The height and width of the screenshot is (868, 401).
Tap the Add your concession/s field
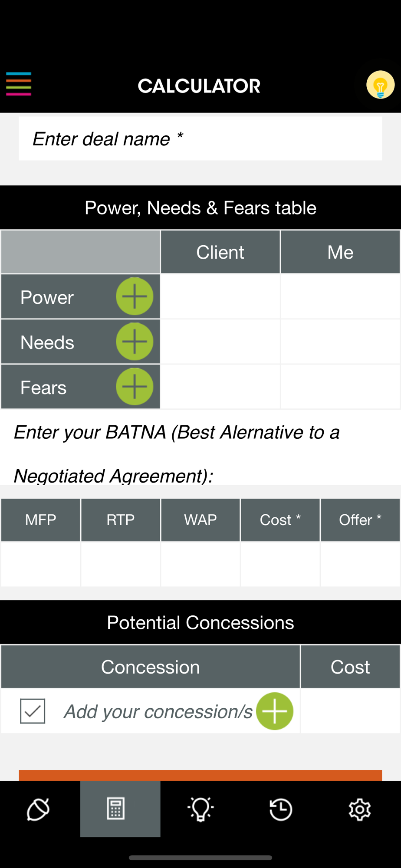pyautogui.click(x=158, y=711)
